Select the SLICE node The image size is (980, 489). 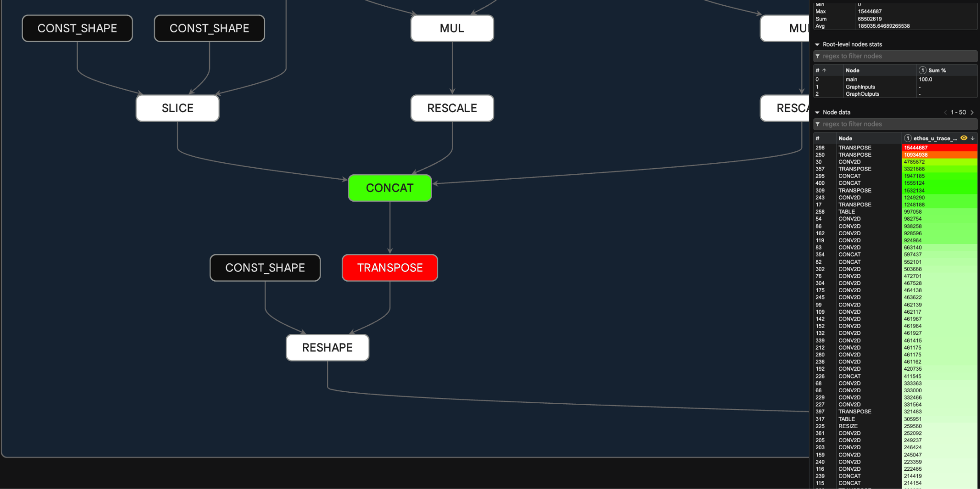tap(178, 108)
